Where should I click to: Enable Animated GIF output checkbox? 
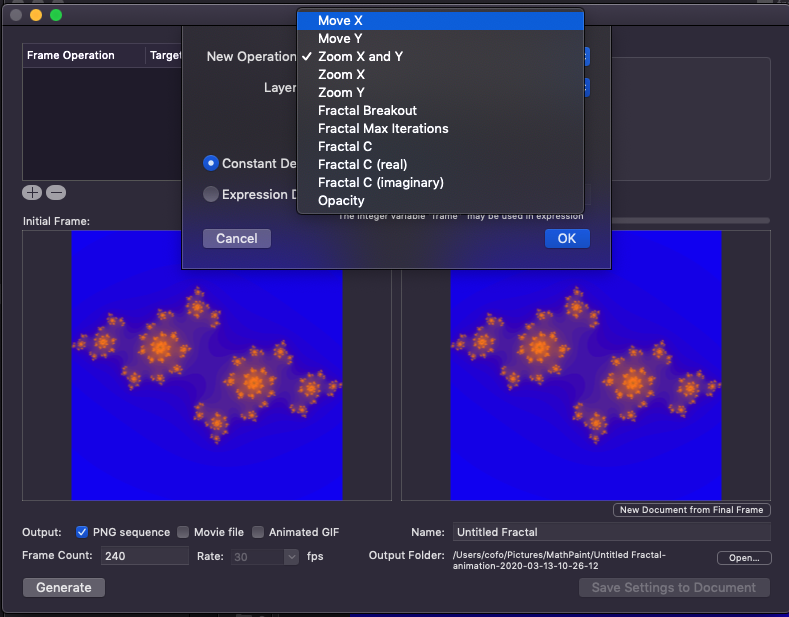point(258,532)
